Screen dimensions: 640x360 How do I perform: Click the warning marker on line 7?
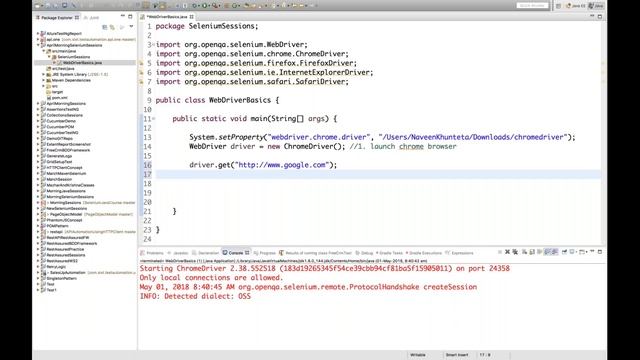[x=141, y=82]
